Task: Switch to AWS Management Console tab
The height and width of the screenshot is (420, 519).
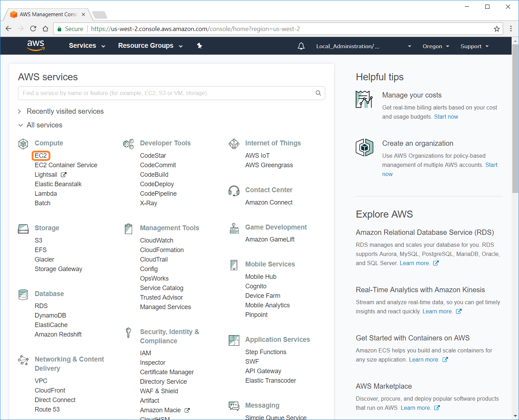Action: 48,14
